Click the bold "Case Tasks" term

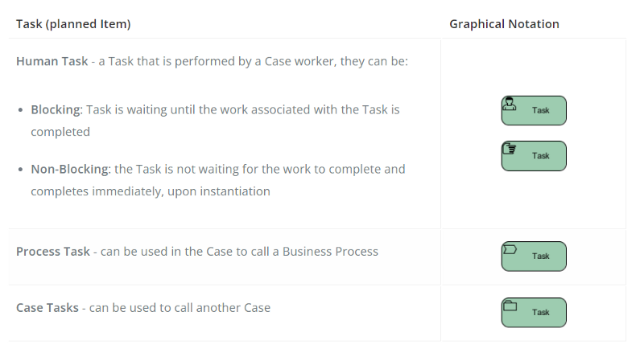click(47, 308)
